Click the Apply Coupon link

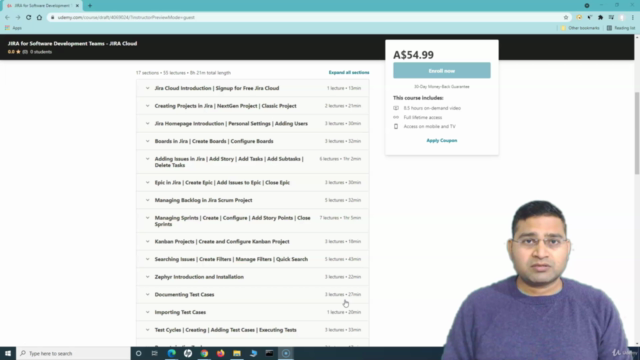click(x=442, y=140)
